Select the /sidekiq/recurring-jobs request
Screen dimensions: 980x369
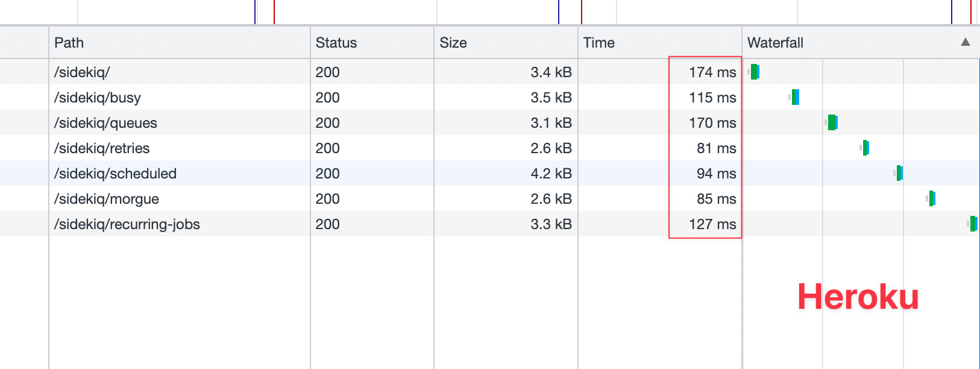127,224
